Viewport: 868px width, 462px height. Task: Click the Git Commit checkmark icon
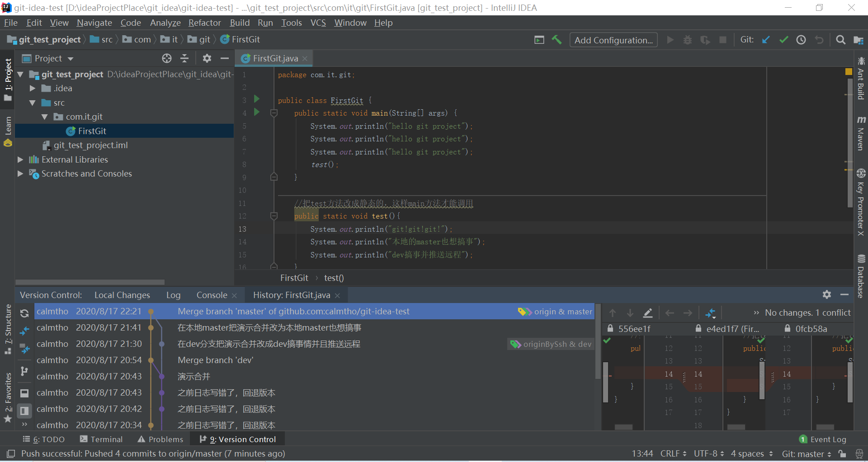783,40
